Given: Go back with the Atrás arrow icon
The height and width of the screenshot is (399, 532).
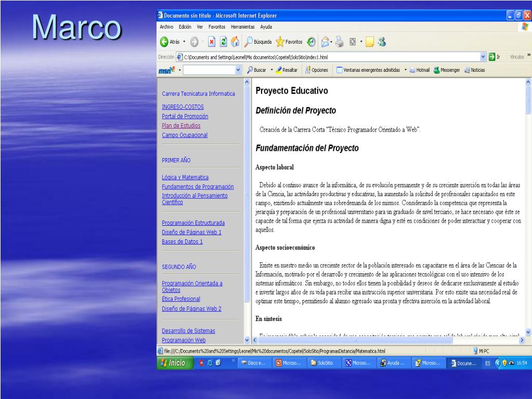Looking at the screenshot, I should 164,42.
